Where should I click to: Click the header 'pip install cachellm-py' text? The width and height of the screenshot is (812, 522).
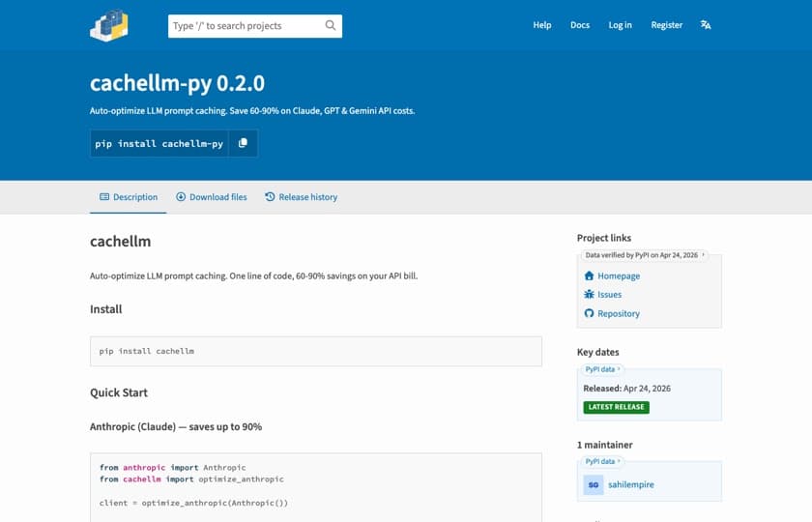coord(159,144)
